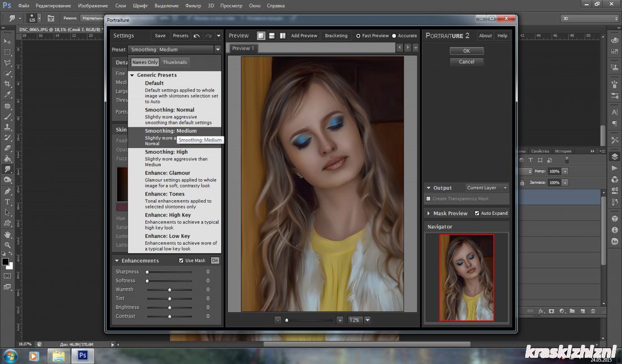Open the settings menu arrow beside Redo
The width and height of the screenshot is (622, 364).
[x=219, y=36]
